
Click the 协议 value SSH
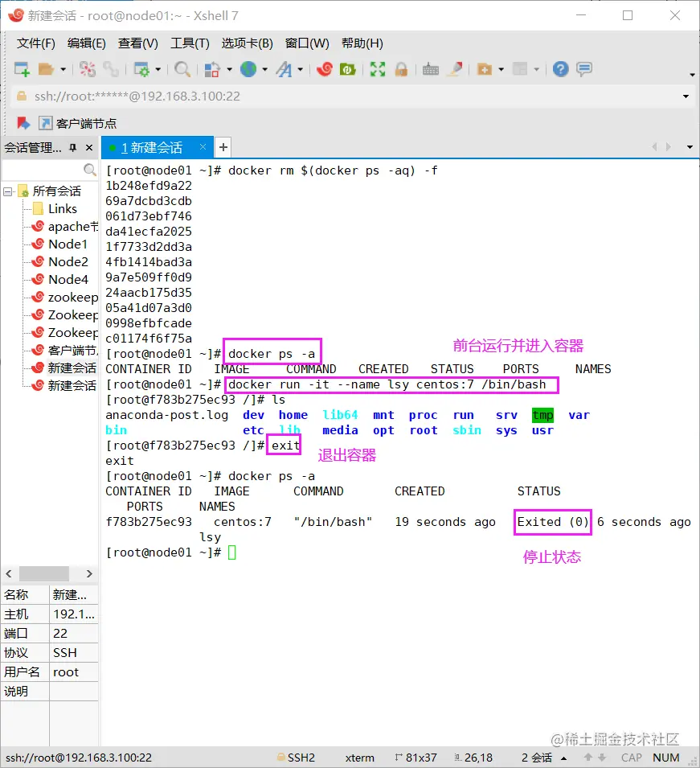(x=74, y=653)
